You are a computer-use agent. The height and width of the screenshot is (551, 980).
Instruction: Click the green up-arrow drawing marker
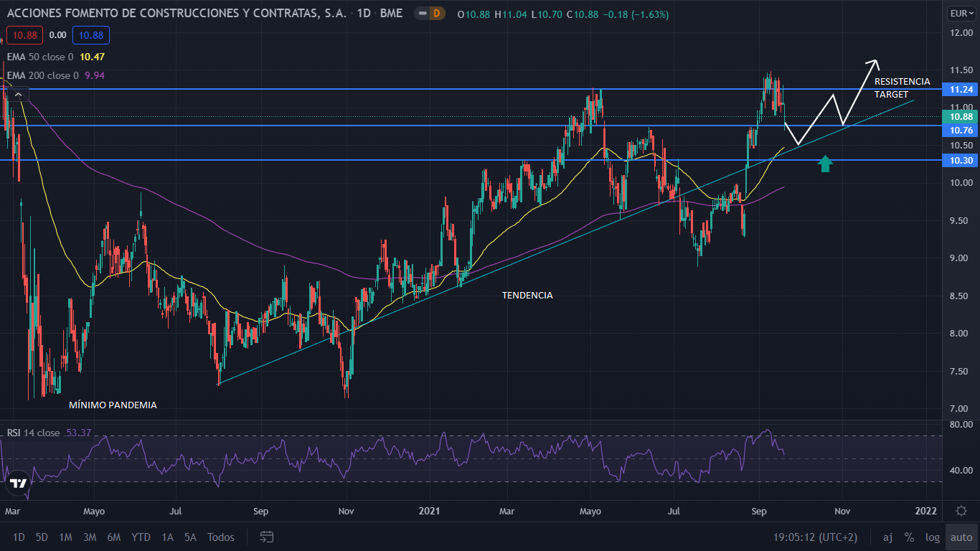coord(825,164)
